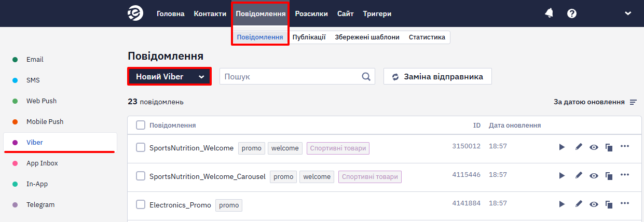The image size is (644, 222).
Task: Select Telegram in the channel sidebar
Action: click(x=40, y=204)
